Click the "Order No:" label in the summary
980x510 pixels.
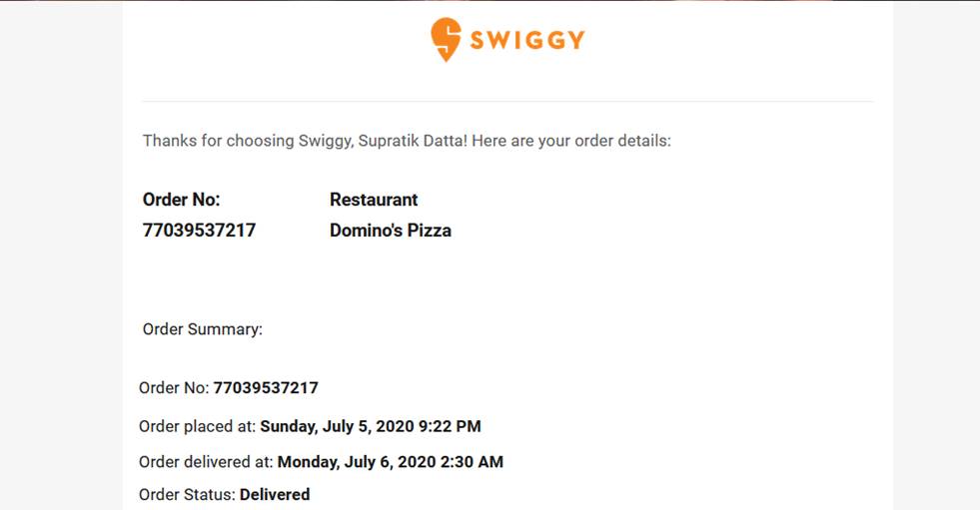tap(174, 387)
